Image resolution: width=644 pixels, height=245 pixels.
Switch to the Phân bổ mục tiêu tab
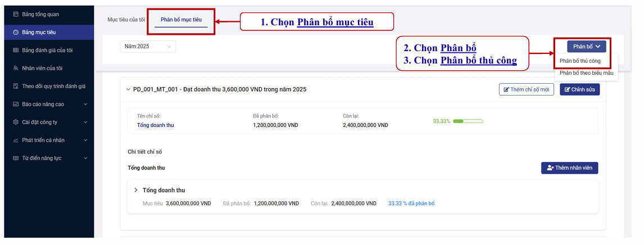[x=181, y=20]
